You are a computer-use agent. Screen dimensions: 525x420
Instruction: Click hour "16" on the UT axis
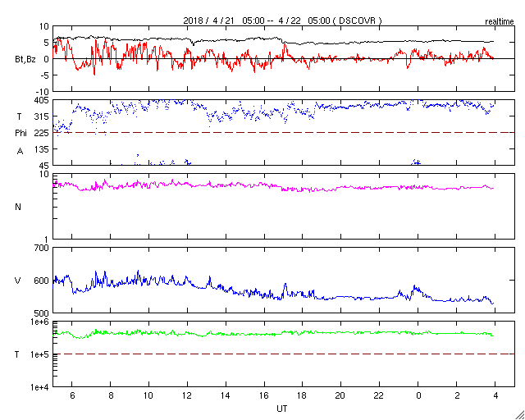coord(264,395)
